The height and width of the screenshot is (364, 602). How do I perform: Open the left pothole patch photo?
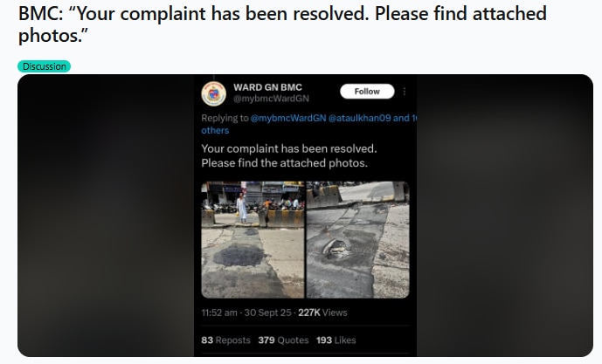253,240
